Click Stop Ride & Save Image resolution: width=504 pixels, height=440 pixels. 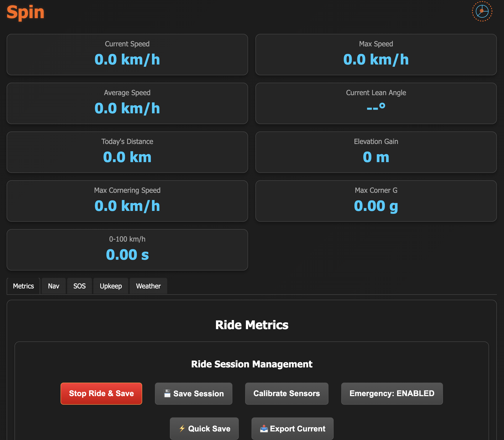click(x=101, y=393)
